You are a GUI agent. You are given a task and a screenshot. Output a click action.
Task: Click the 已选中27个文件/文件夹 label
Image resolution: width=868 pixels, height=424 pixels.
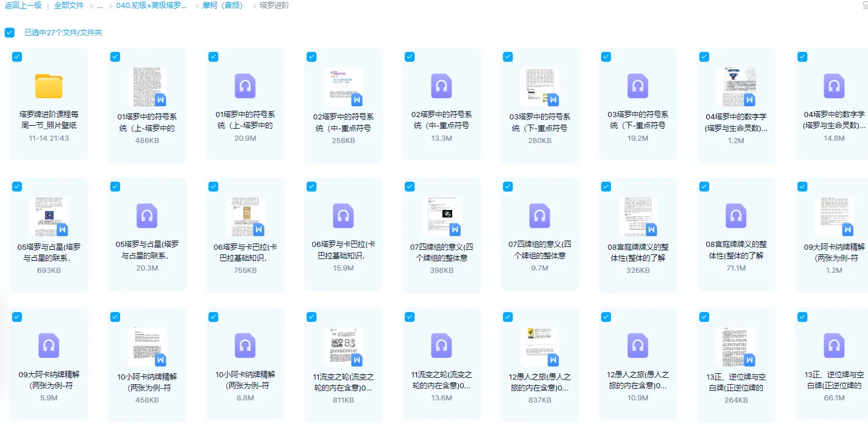(x=63, y=32)
